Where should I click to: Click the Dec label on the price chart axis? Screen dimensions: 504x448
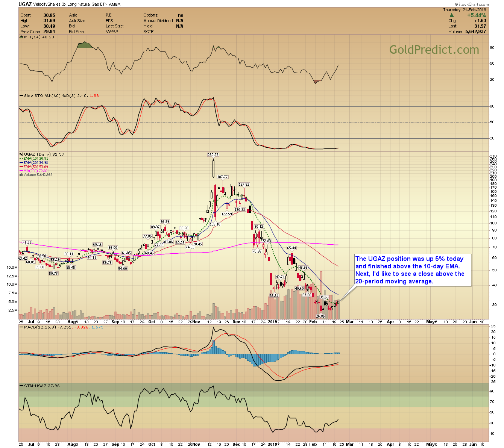click(236, 322)
